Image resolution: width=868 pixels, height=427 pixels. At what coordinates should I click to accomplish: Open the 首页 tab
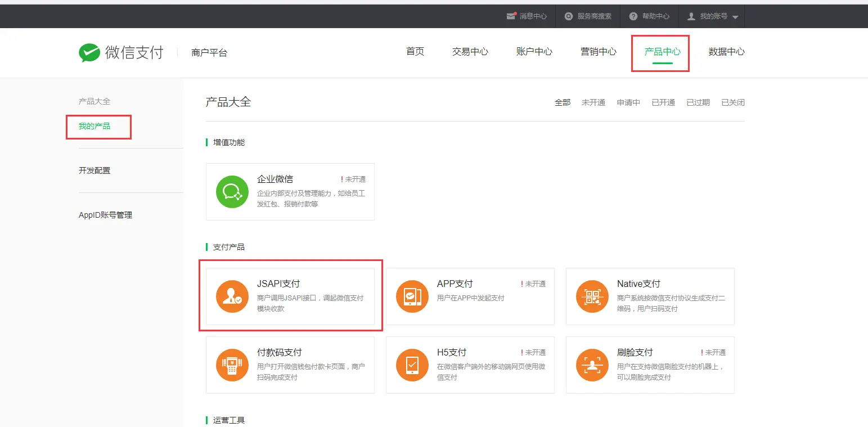coord(415,51)
